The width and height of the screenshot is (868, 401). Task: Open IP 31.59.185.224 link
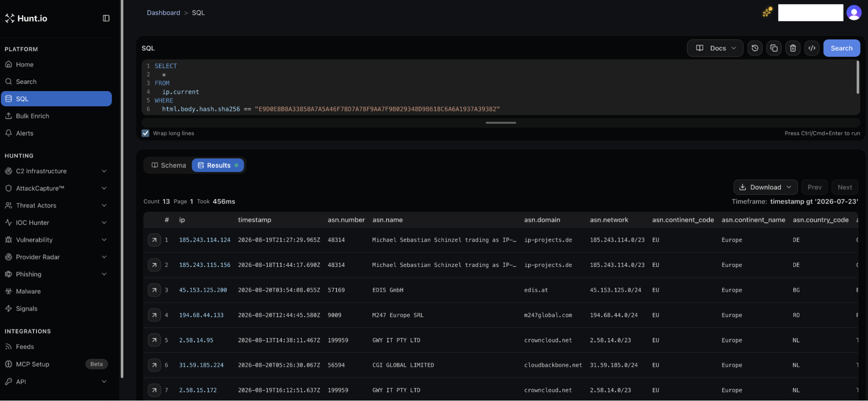click(x=201, y=365)
